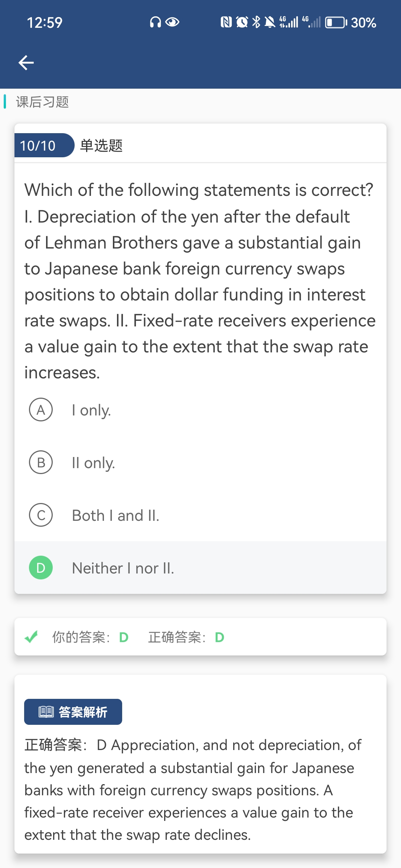Tap the battery icon showing 30%
This screenshot has height=868, width=401.
tap(336, 23)
